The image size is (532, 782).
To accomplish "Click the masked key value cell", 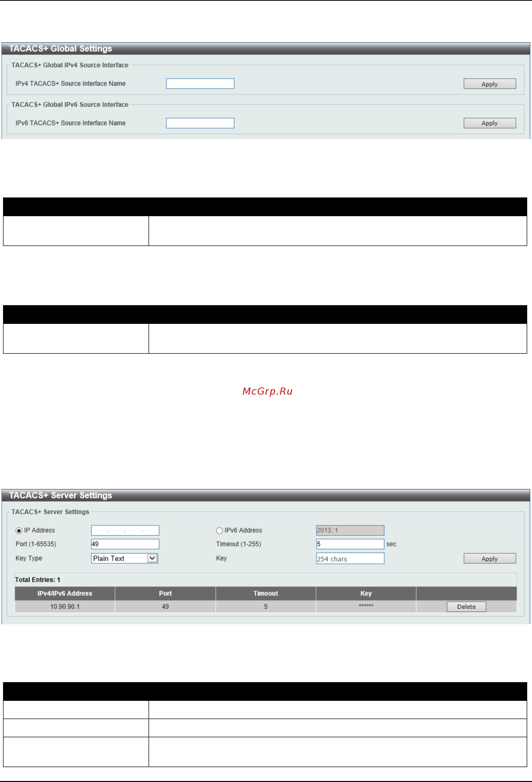I will point(366,607).
